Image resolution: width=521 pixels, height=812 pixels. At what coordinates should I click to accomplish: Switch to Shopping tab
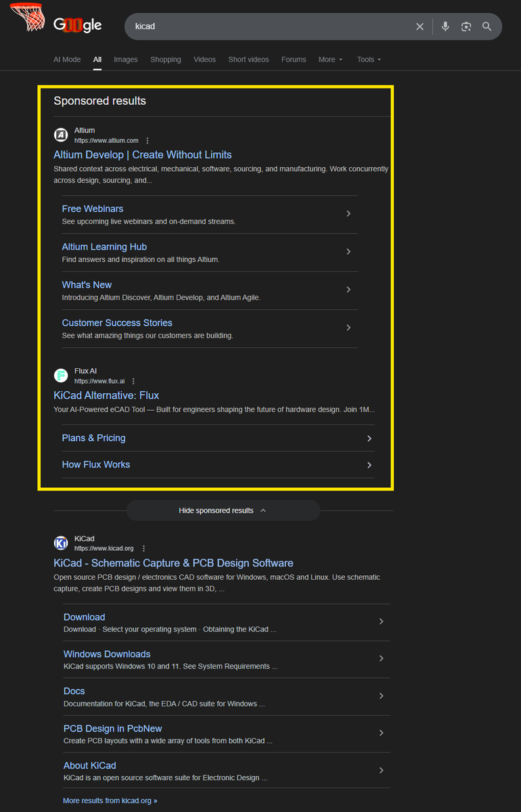[x=166, y=60]
